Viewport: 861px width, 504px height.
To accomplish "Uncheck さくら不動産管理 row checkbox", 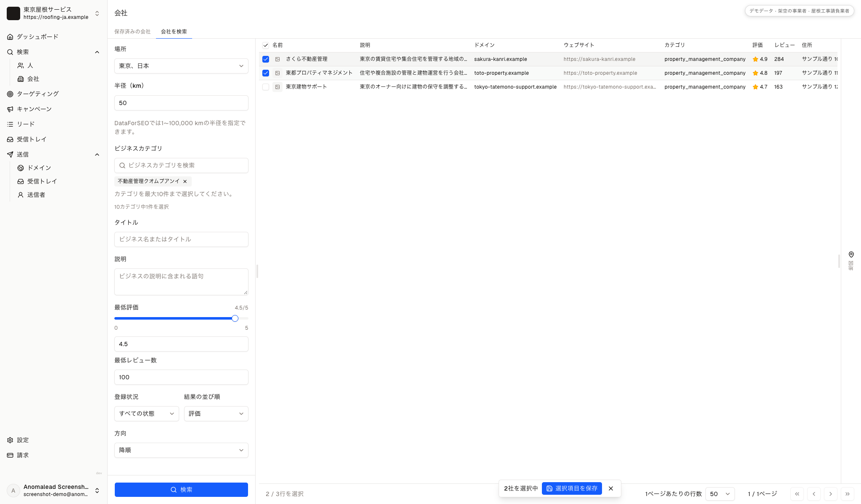I will [x=266, y=59].
